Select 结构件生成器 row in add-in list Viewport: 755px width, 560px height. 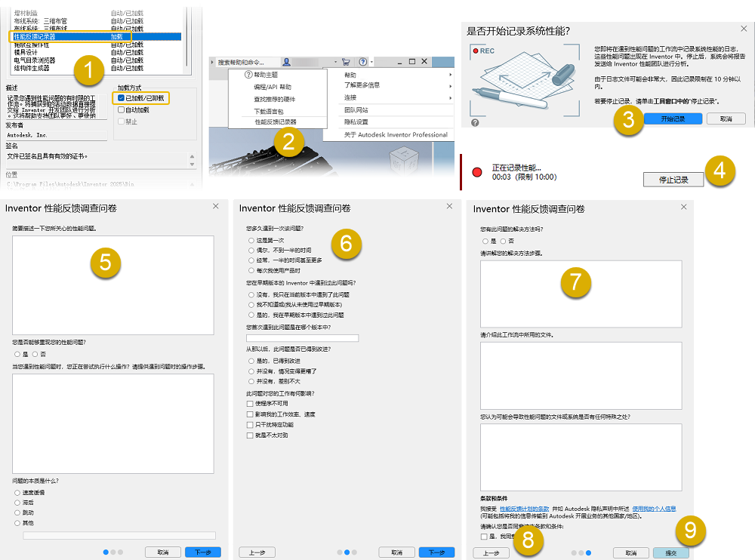(x=96, y=68)
